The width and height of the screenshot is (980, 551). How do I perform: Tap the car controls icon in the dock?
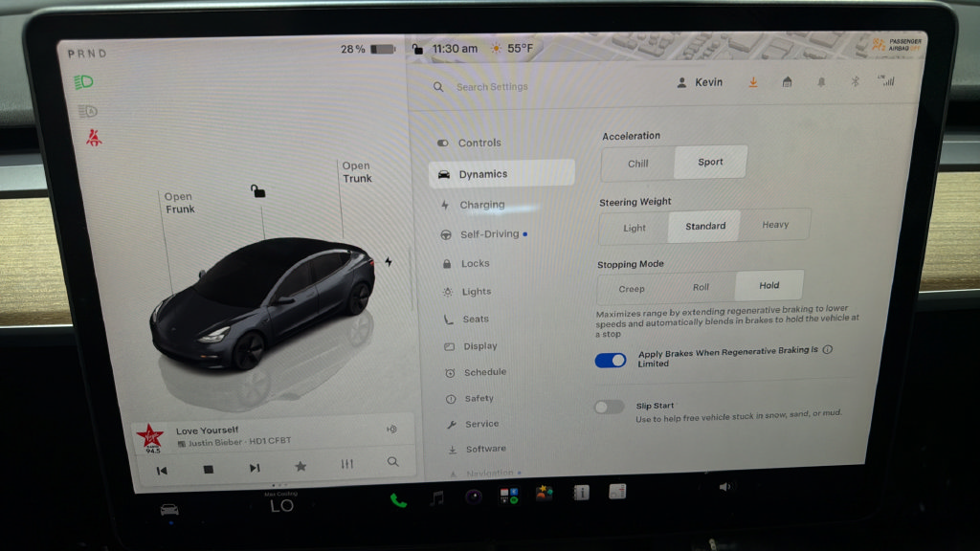(x=169, y=510)
